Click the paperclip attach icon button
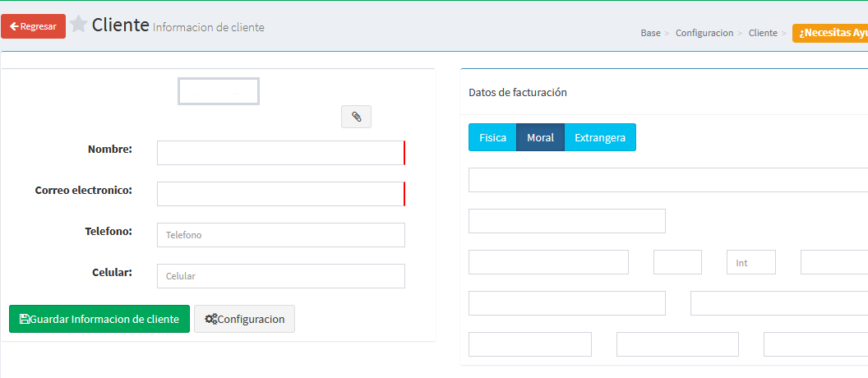 356,117
